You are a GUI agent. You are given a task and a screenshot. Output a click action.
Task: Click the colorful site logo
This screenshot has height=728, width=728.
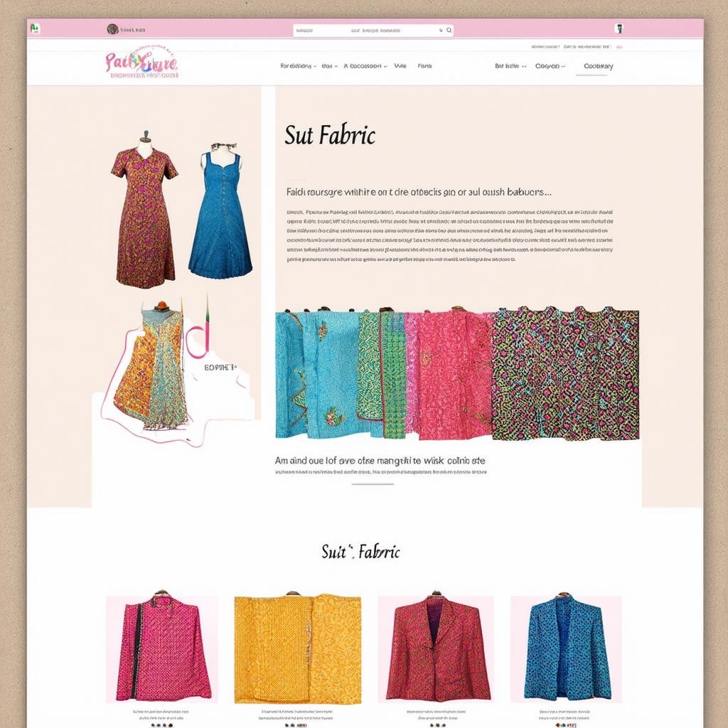tap(141, 65)
